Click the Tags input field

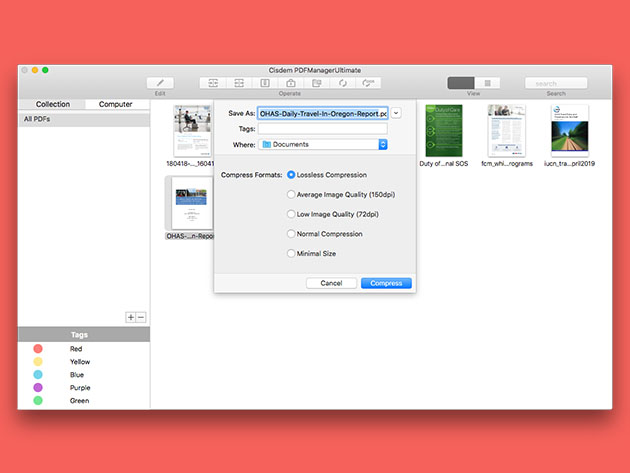[322, 129]
